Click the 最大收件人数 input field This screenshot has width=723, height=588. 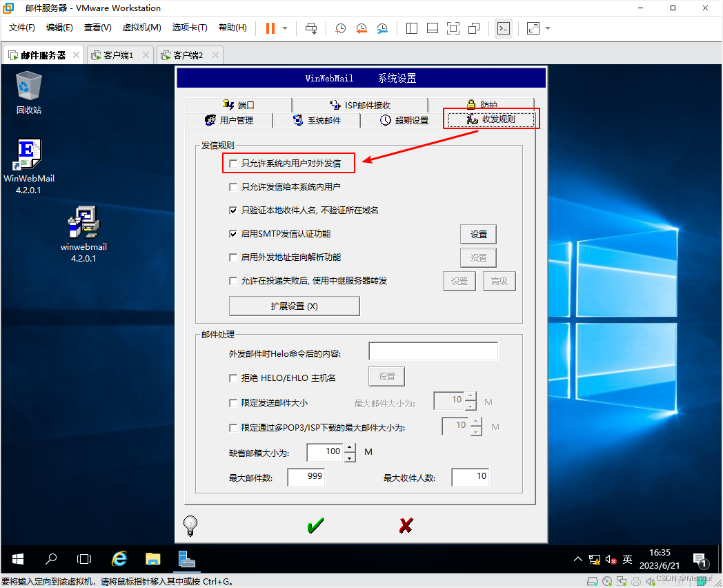point(471,477)
